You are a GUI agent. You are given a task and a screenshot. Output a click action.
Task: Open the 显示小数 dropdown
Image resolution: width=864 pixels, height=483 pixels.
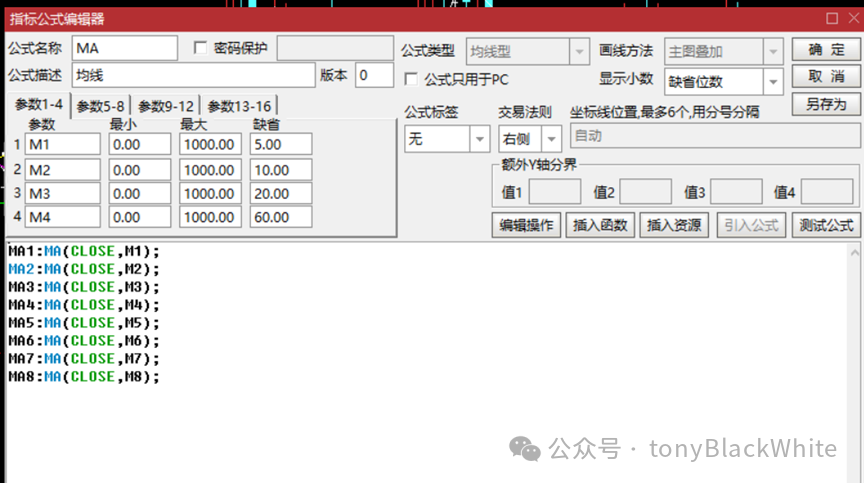coord(773,81)
